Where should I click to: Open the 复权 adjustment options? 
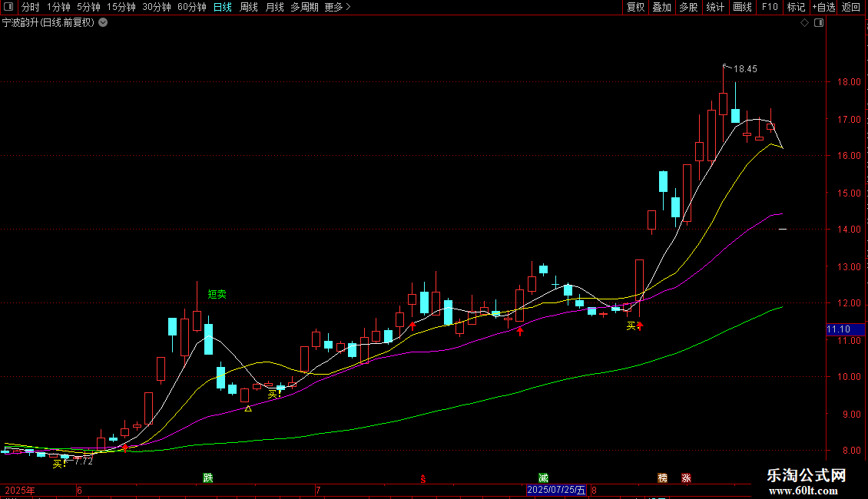(x=635, y=7)
